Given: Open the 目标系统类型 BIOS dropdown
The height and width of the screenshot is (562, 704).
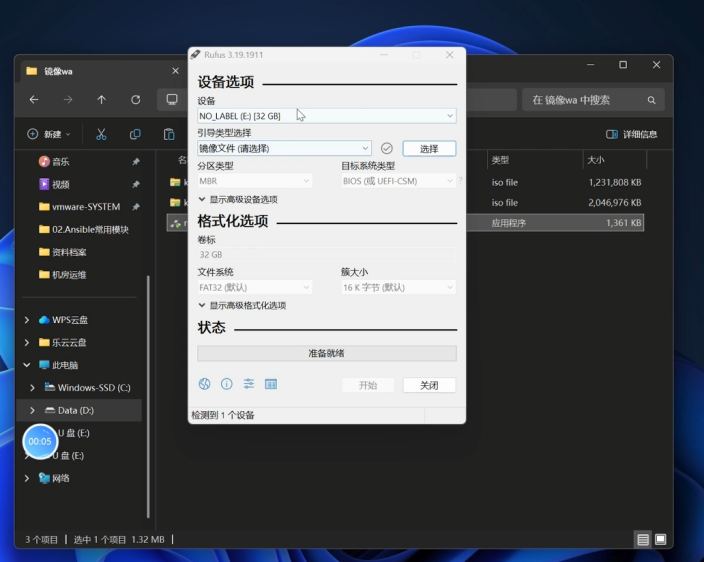Looking at the screenshot, I should click(x=398, y=181).
